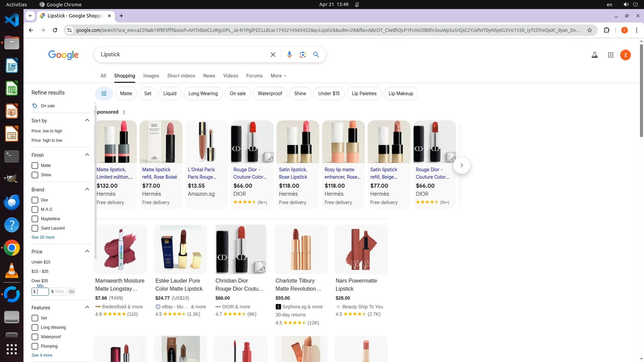
Task: Enable the Dior brand filter
Action: [35, 200]
